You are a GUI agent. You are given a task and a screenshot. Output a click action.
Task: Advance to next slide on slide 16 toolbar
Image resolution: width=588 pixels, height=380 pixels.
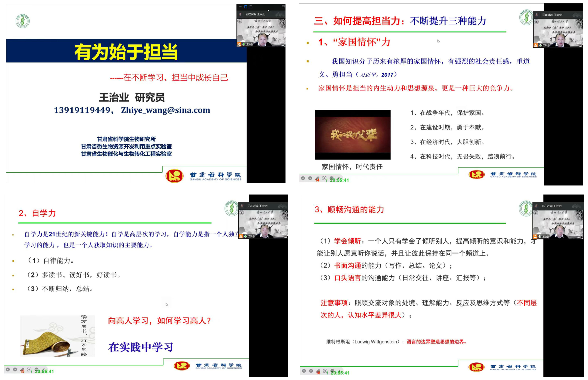point(311,371)
